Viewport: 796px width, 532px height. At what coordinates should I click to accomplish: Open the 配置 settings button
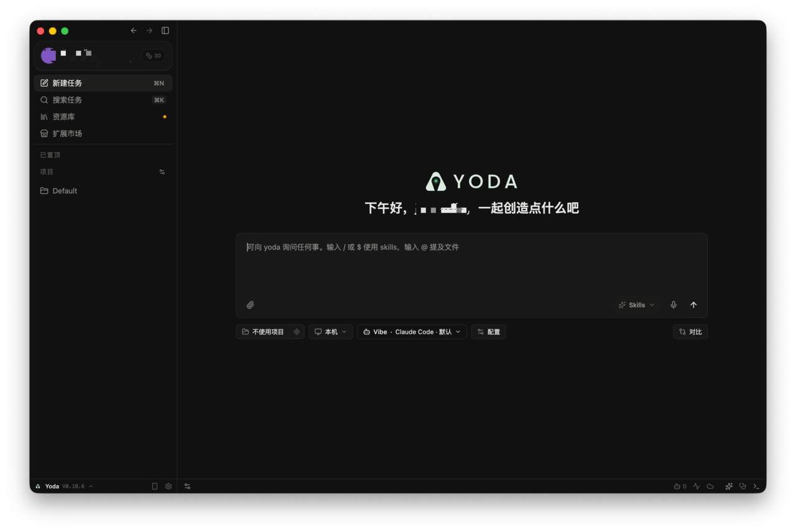click(488, 332)
